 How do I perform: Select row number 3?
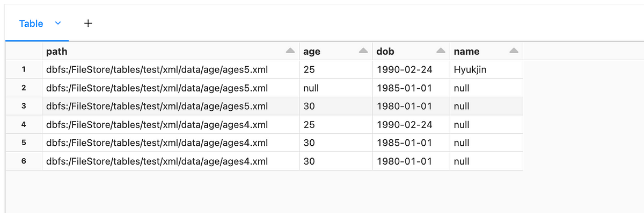(x=24, y=106)
